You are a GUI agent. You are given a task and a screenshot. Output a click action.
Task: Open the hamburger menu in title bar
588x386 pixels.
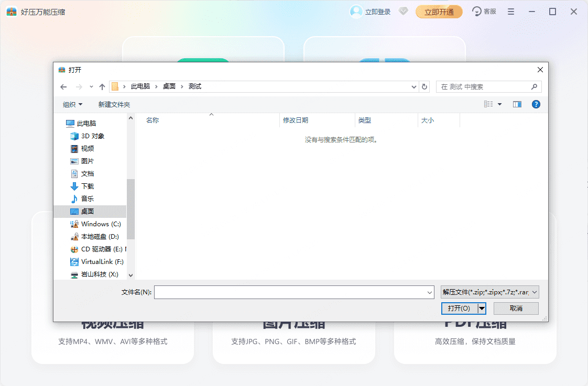click(x=511, y=12)
